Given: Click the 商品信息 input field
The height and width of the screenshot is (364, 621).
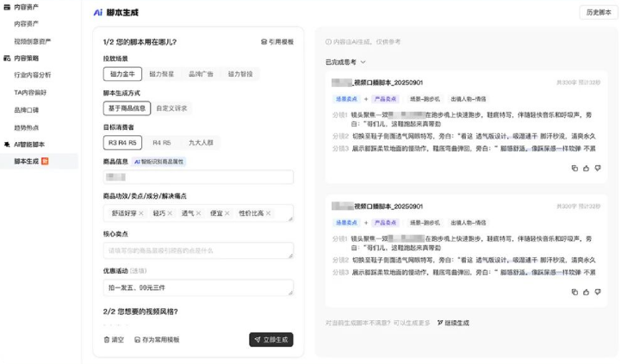Looking at the screenshot, I should [x=198, y=177].
